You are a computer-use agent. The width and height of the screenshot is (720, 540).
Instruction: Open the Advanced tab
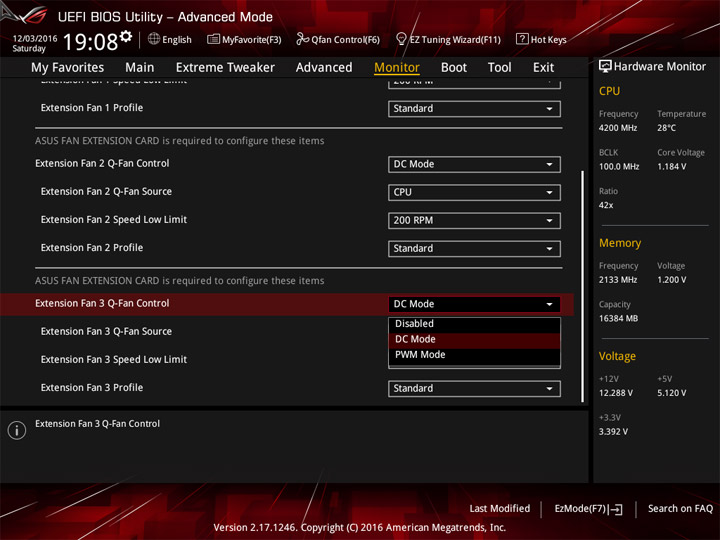tap(324, 68)
